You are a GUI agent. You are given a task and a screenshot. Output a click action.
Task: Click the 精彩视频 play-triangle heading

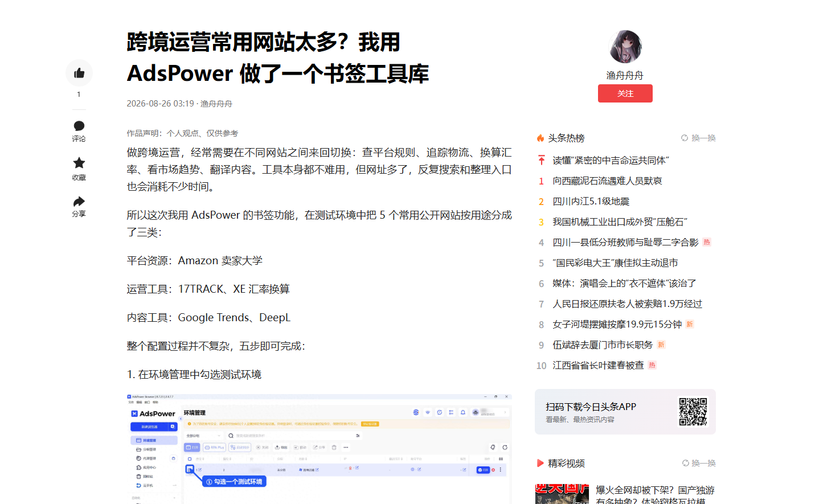[561, 463]
